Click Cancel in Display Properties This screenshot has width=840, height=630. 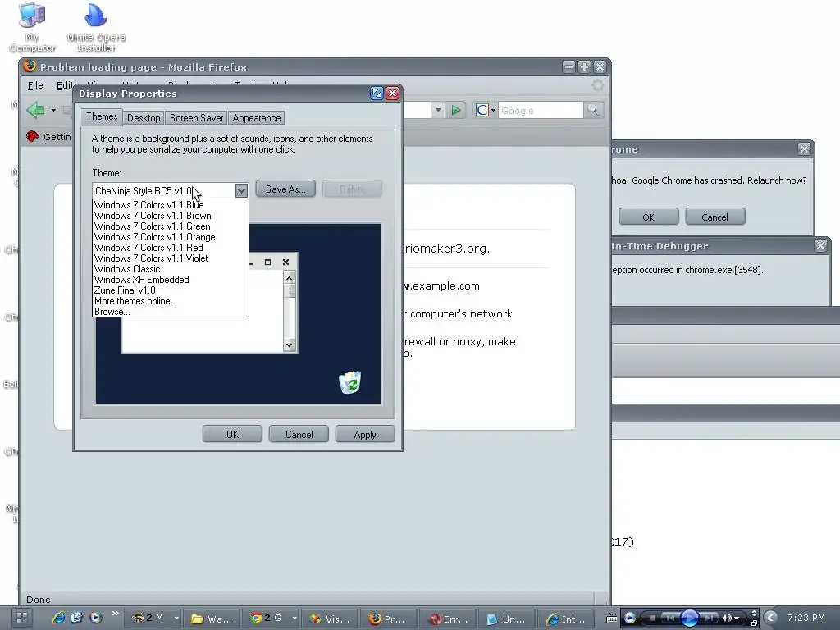(299, 435)
